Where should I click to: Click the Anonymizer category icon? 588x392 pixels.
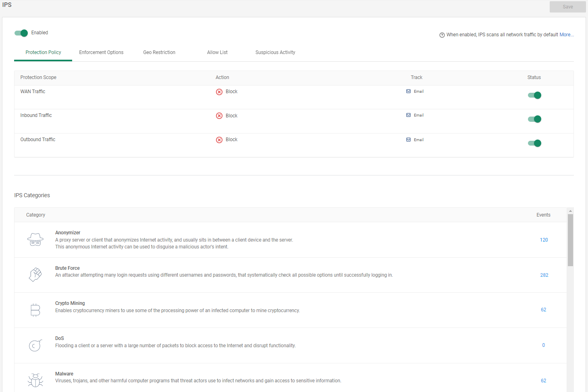(x=35, y=239)
